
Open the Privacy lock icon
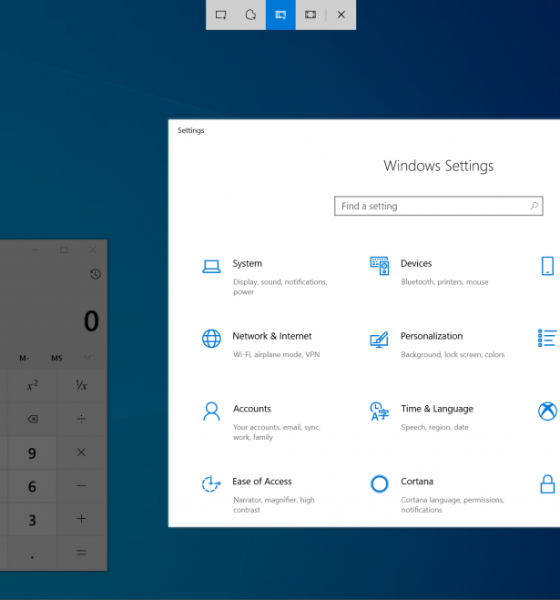548,484
